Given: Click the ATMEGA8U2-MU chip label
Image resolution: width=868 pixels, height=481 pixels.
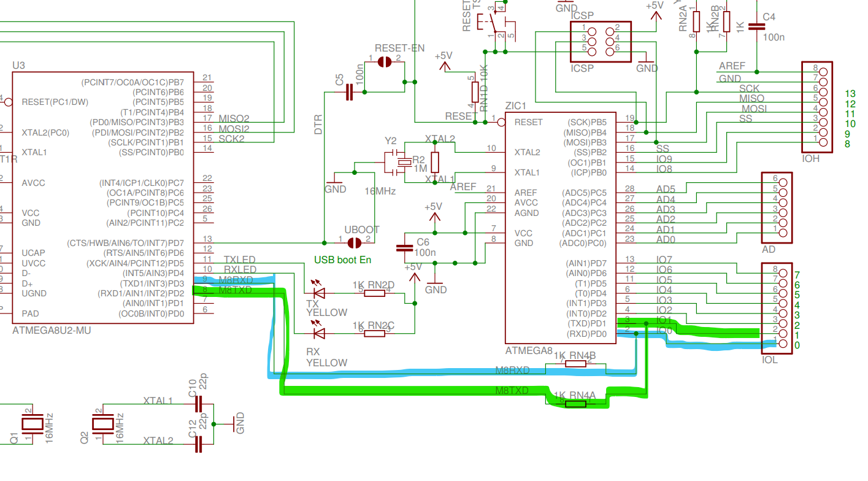Looking at the screenshot, I should (51, 331).
